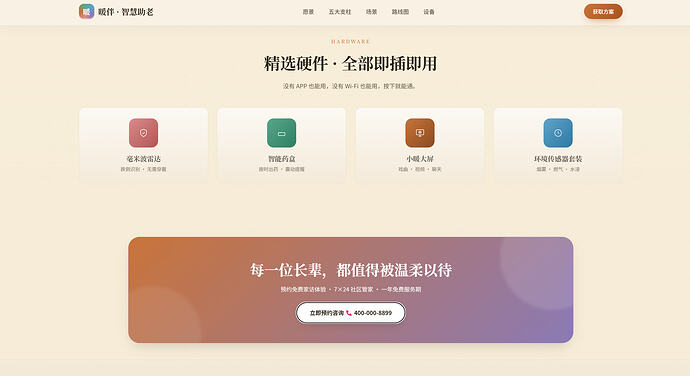Click the green pill box icon for 智能药盒

click(282, 133)
